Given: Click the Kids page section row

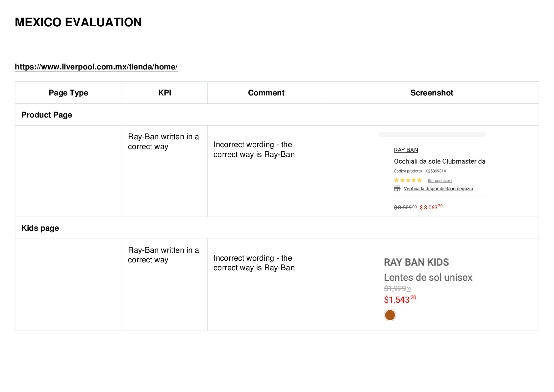Looking at the screenshot, I should tap(277, 228).
